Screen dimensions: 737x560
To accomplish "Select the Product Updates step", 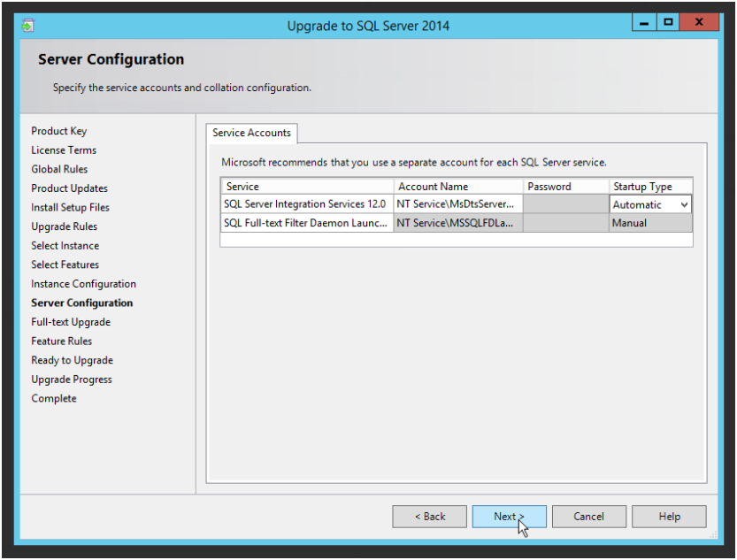I will 70,188.
